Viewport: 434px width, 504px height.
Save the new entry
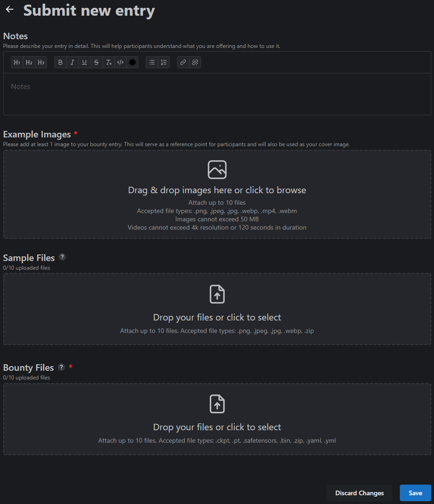point(415,493)
